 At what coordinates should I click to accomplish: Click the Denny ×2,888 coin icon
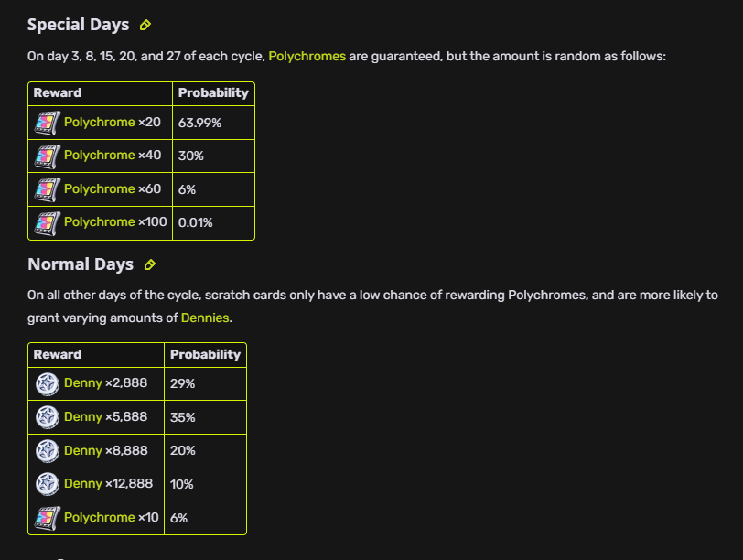(48, 383)
